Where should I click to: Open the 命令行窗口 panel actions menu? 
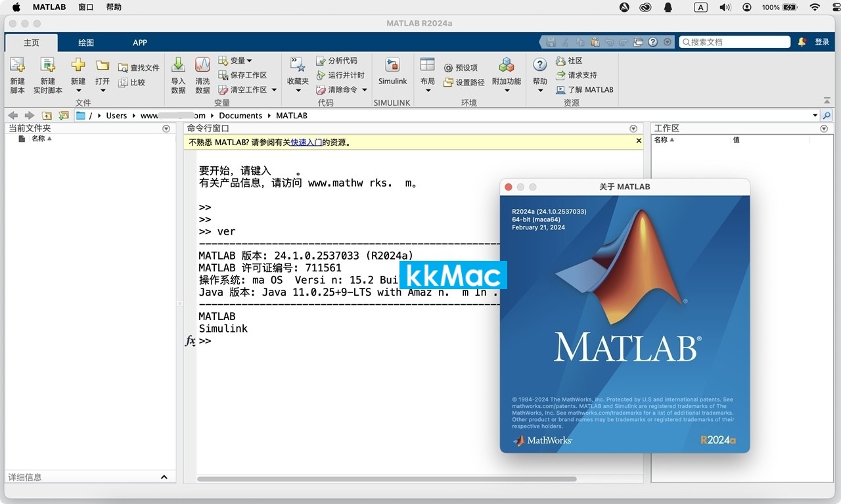(633, 129)
